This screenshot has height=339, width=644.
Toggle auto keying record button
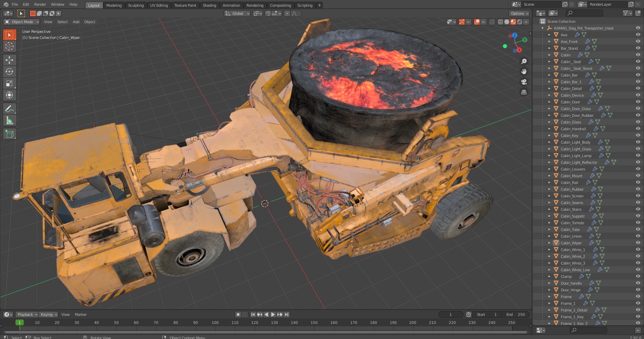[238, 314]
